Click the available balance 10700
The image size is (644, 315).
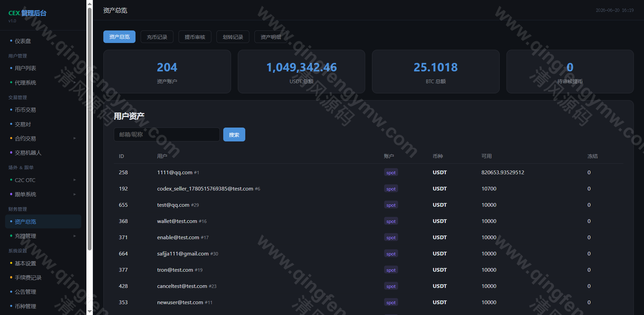[x=489, y=189]
